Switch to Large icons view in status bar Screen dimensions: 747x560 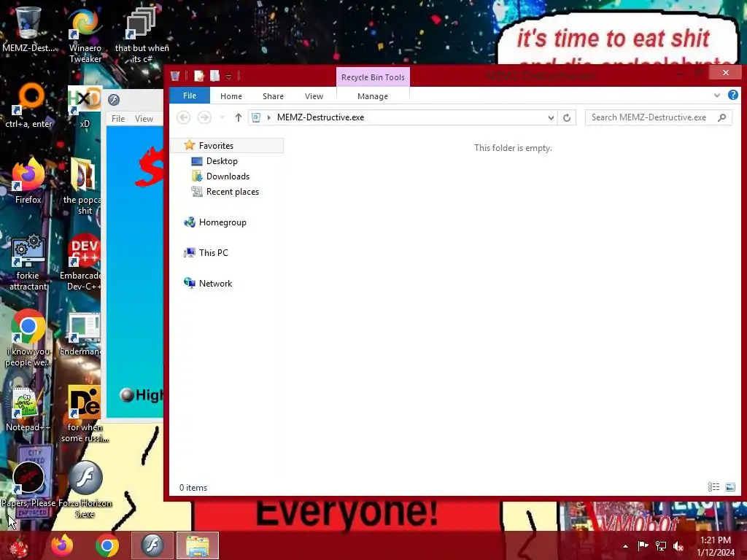pyautogui.click(x=729, y=486)
